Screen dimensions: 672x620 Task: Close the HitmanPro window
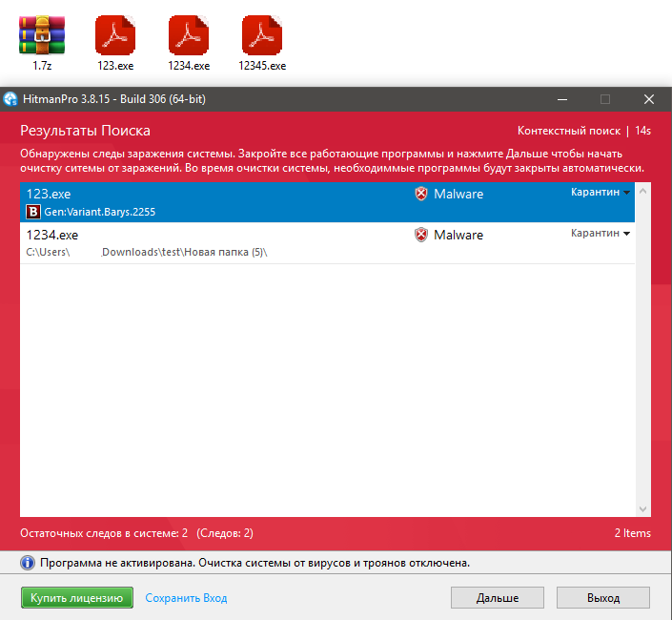coord(649,99)
